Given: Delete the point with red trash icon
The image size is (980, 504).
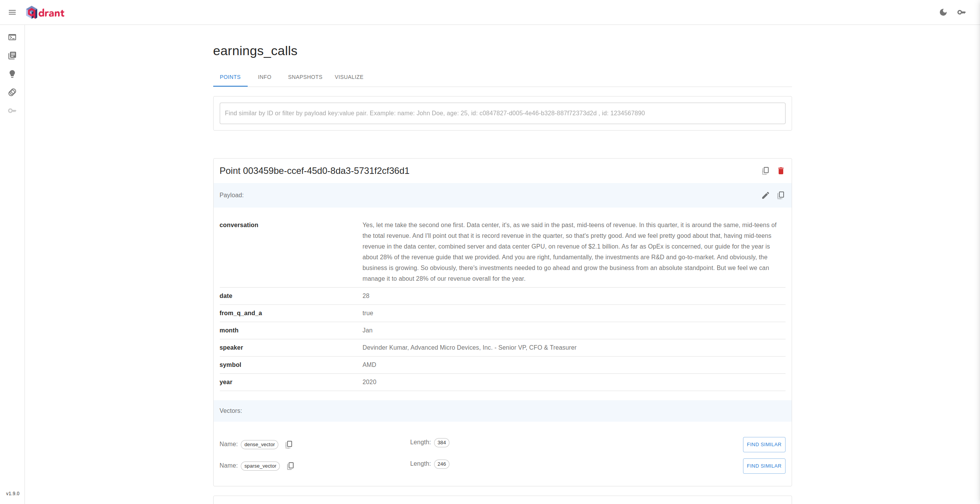Looking at the screenshot, I should point(781,171).
